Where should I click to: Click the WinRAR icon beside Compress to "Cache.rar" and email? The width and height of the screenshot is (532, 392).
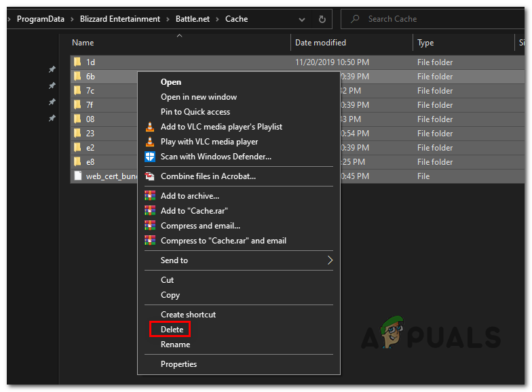(x=150, y=241)
